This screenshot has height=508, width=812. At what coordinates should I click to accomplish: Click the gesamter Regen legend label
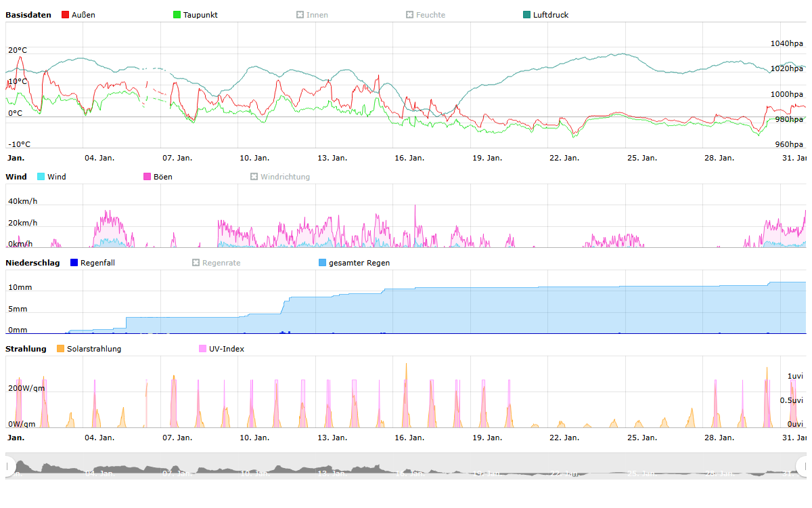coord(359,263)
